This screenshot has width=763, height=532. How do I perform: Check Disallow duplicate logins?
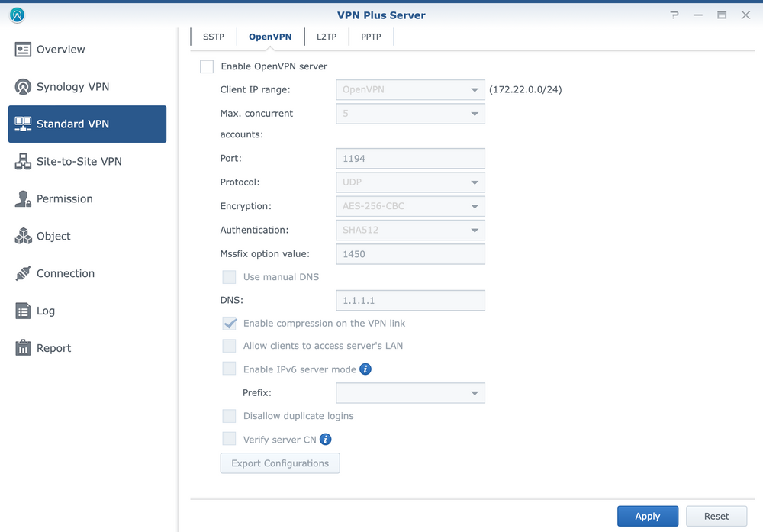click(229, 416)
